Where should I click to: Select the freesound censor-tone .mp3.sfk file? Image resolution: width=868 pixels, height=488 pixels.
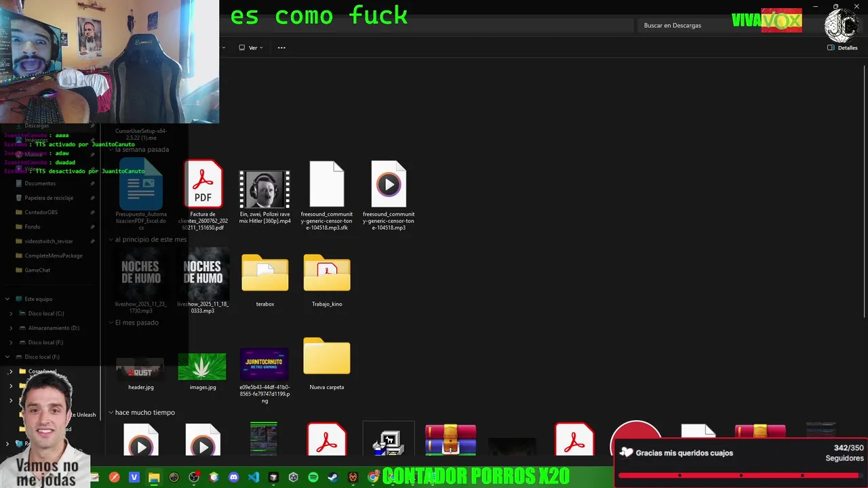click(327, 195)
